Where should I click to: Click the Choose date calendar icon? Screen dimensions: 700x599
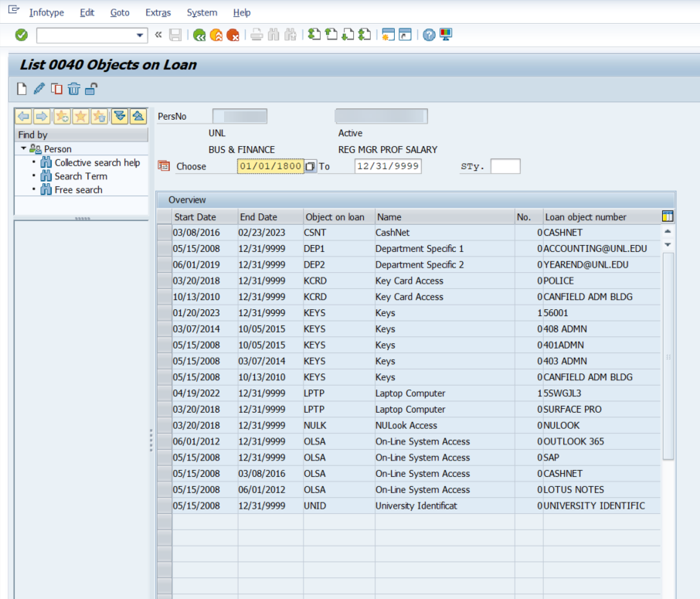[164, 166]
